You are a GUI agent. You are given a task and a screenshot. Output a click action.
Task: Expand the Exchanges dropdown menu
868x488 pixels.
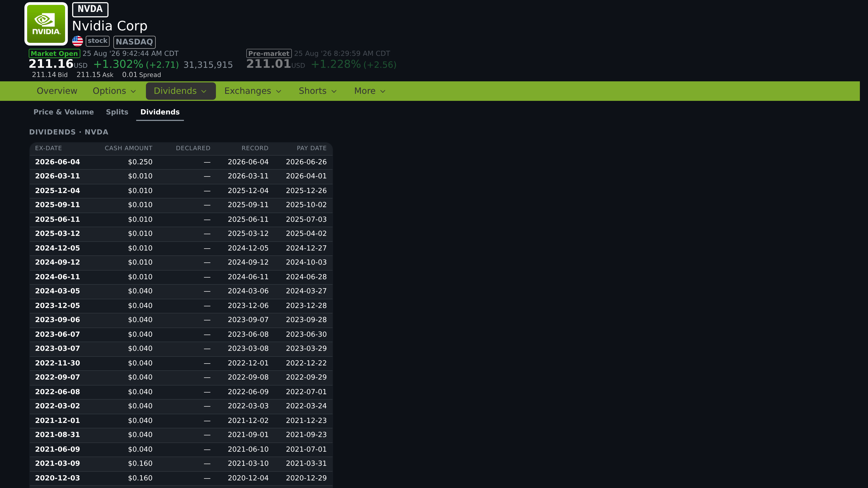point(253,91)
